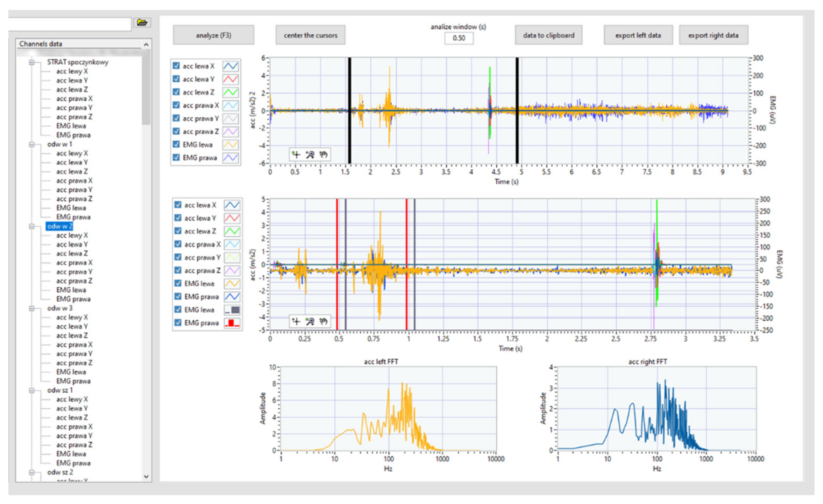Viewport: 823px width, 504px height.
Task: Click the open folder icon
Action: [142, 23]
